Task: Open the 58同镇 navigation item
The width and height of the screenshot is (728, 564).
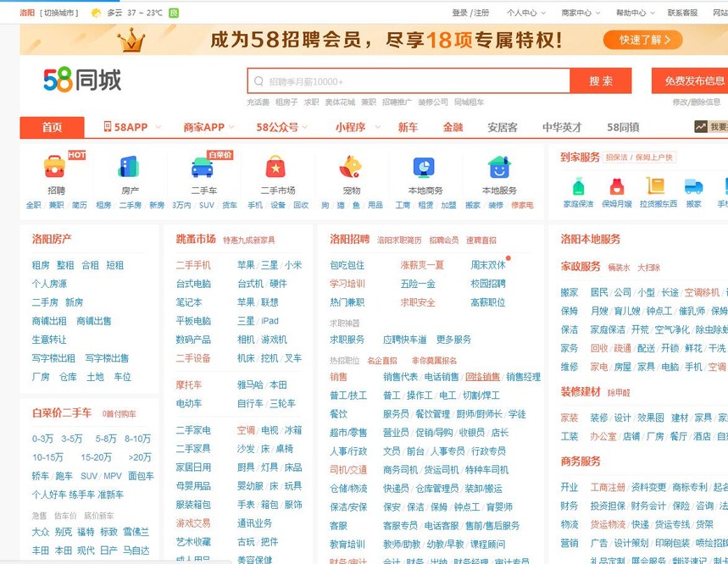Action: coord(623,127)
